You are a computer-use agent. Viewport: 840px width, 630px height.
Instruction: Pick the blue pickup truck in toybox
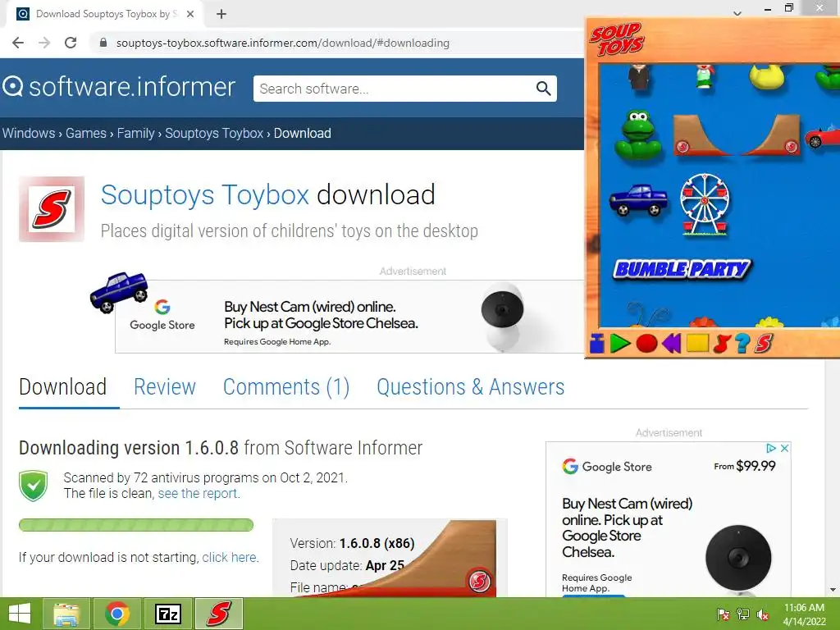click(x=638, y=200)
